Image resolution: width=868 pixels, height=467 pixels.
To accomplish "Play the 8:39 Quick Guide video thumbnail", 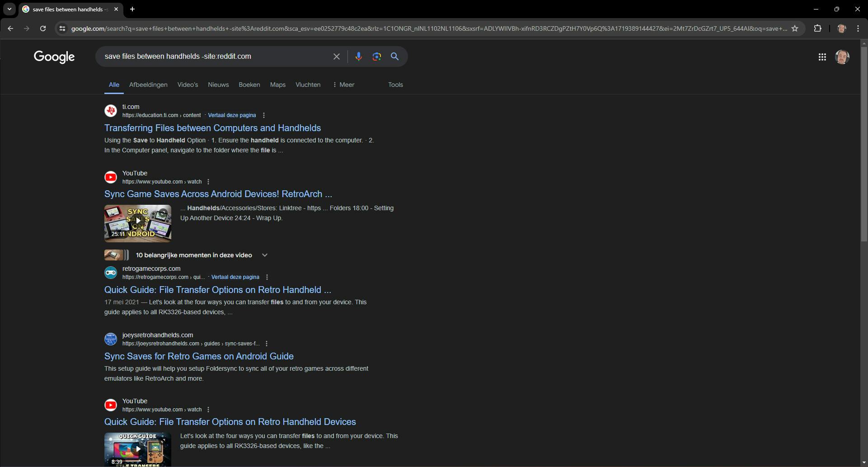I will click(138, 449).
